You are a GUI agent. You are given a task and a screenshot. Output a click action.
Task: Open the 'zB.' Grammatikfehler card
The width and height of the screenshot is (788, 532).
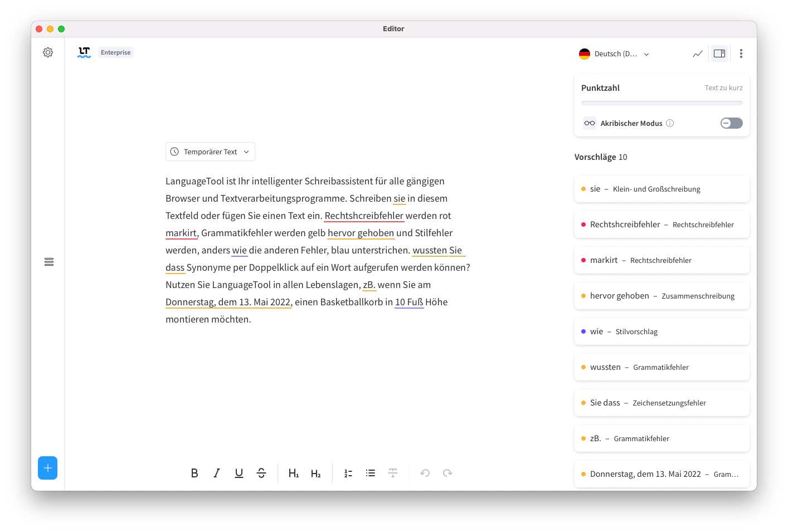coord(662,438)
